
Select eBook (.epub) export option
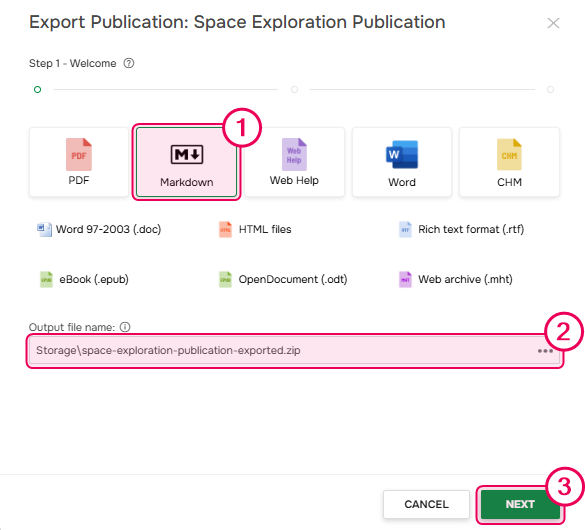click(84, 279)
